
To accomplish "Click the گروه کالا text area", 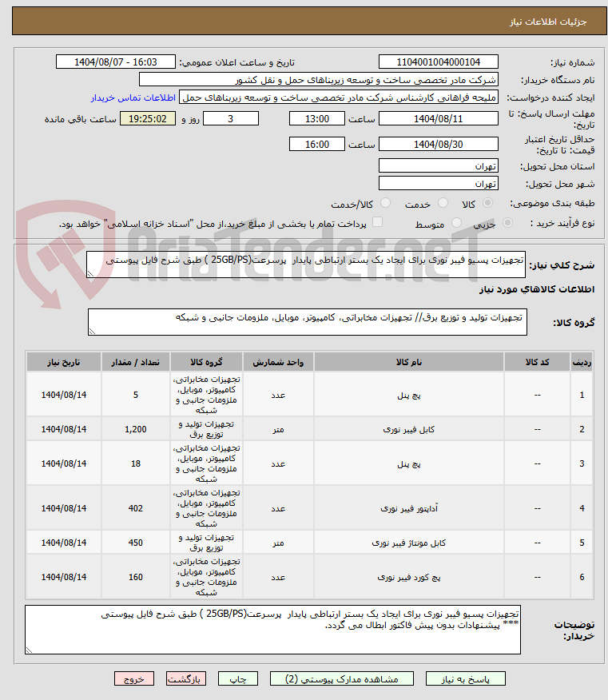I will 307,322.
